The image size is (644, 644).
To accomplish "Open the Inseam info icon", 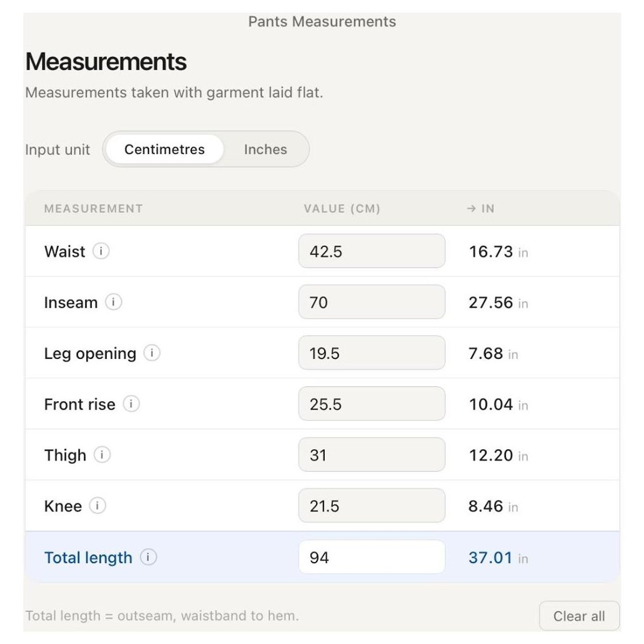I will click(114, 302).
